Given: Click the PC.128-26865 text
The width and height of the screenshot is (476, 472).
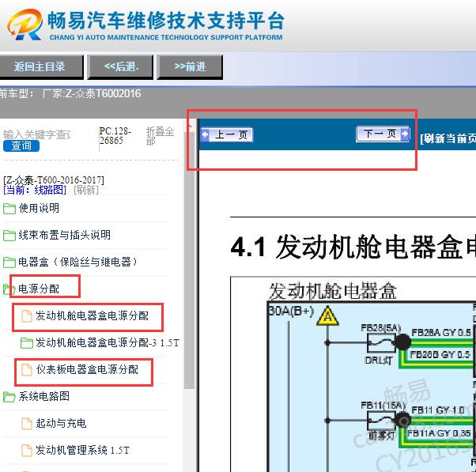Looking at the screenshot, I should [x=115, y=136].
